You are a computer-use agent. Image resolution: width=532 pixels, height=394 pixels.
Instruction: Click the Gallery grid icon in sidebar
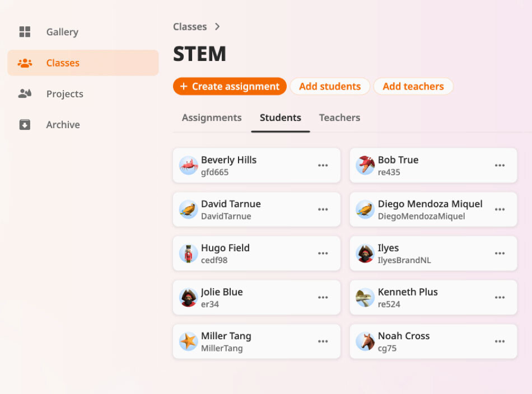pyautogui.click(x=25, y=32)
